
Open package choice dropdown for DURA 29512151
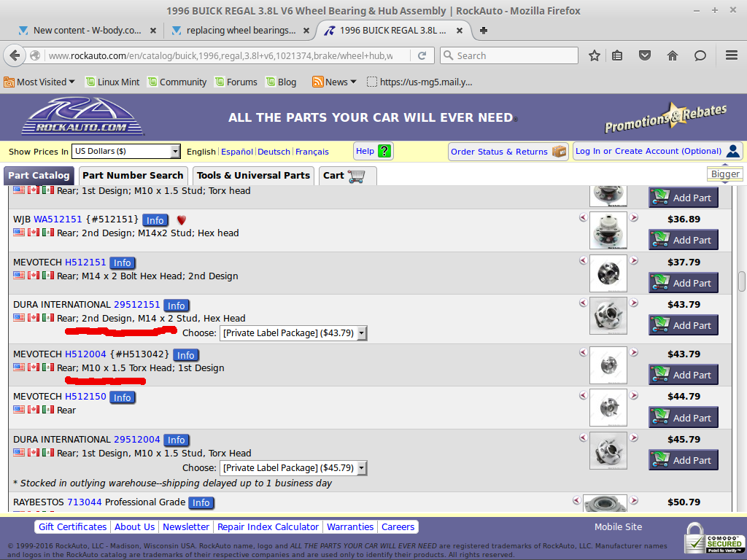coord(293,332)
